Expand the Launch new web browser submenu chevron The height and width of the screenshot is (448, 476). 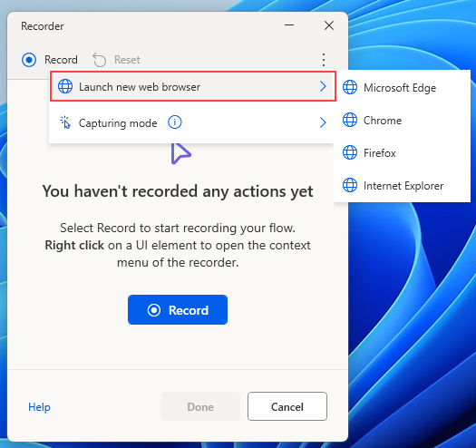tap(323, 86)
